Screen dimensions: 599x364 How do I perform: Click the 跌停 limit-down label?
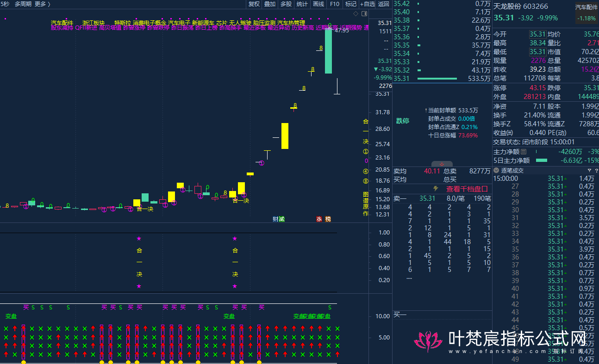tap(403, 121)
